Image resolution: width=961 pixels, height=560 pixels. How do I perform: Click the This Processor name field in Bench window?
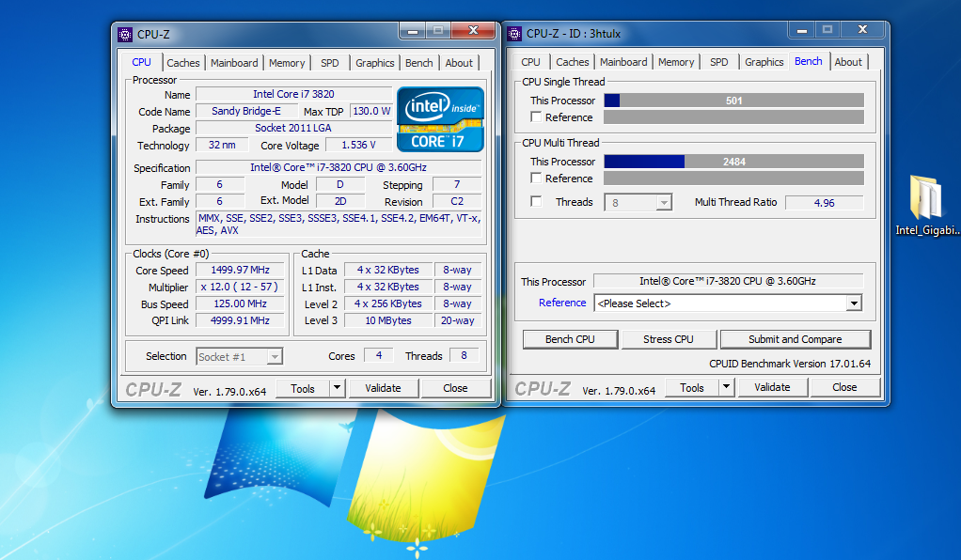pyautogui.click(x=728, y=281)
